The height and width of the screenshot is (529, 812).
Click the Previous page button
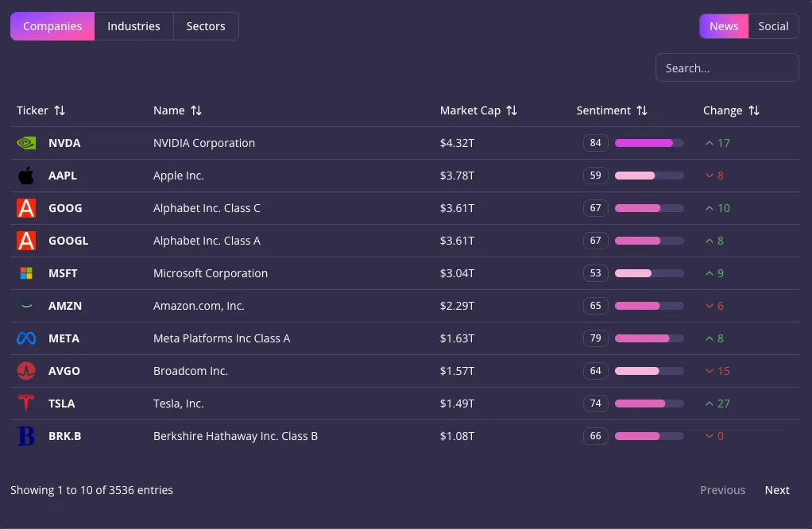pos(722,490)
